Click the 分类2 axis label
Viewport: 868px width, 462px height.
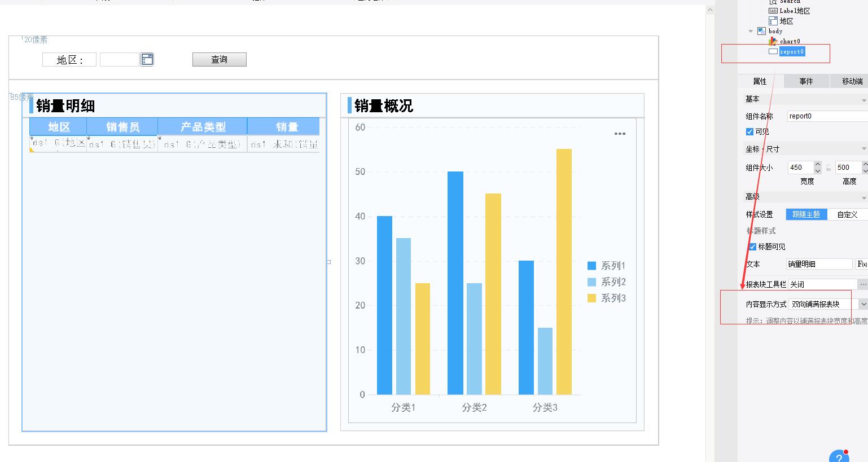474,407
